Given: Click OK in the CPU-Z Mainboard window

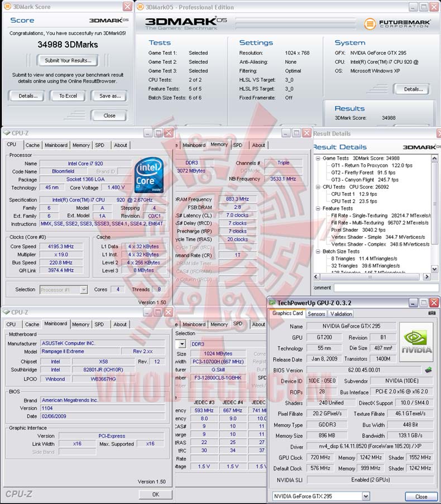Looking at the screenshot, I should click(x=156, y=495).
